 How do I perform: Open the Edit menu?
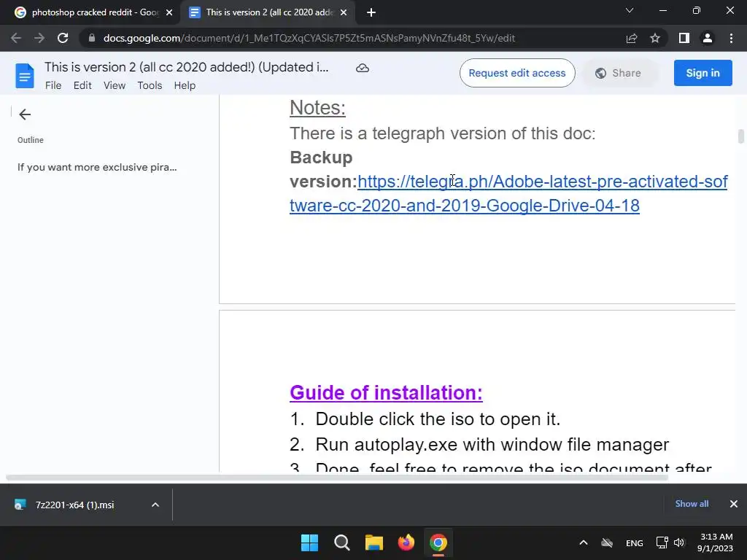[x=82, y=85]
